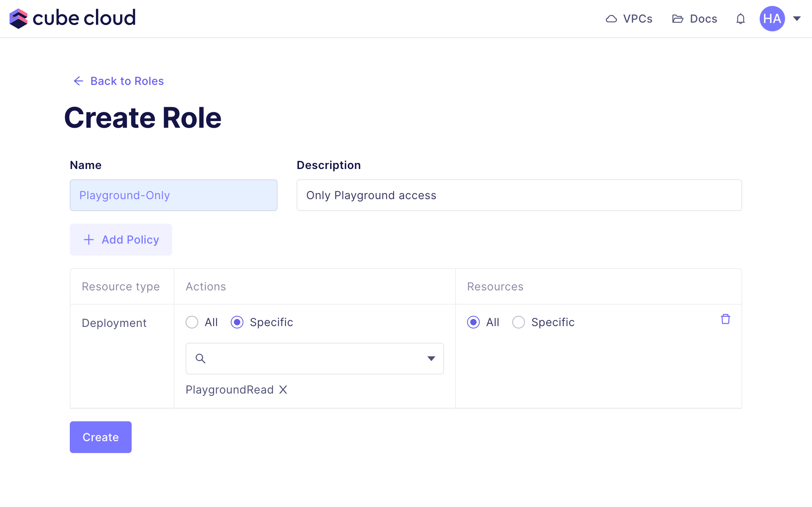Click the 'Create' role button
The image size is (812, 507).
(100, 437)
